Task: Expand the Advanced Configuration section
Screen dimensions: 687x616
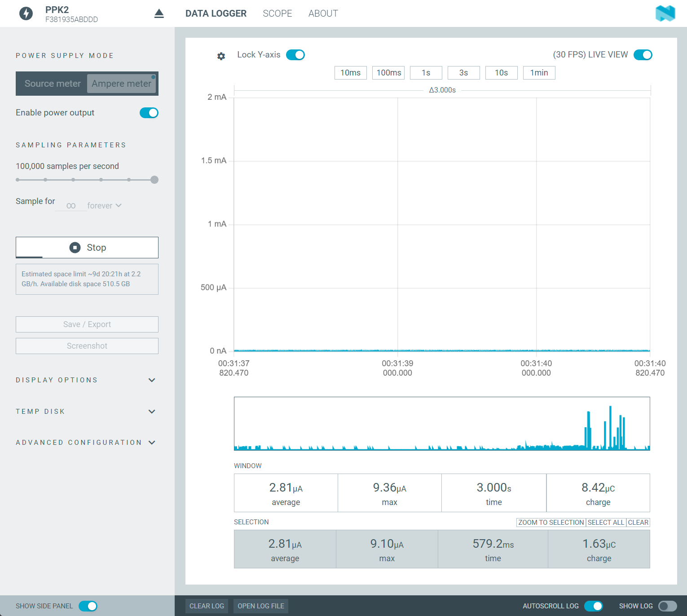Action: point(152,443)
